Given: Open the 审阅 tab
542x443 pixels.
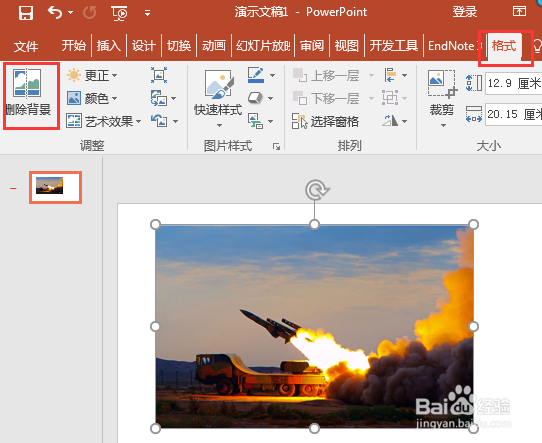Looking at the screenshot, I should point(312,45).
